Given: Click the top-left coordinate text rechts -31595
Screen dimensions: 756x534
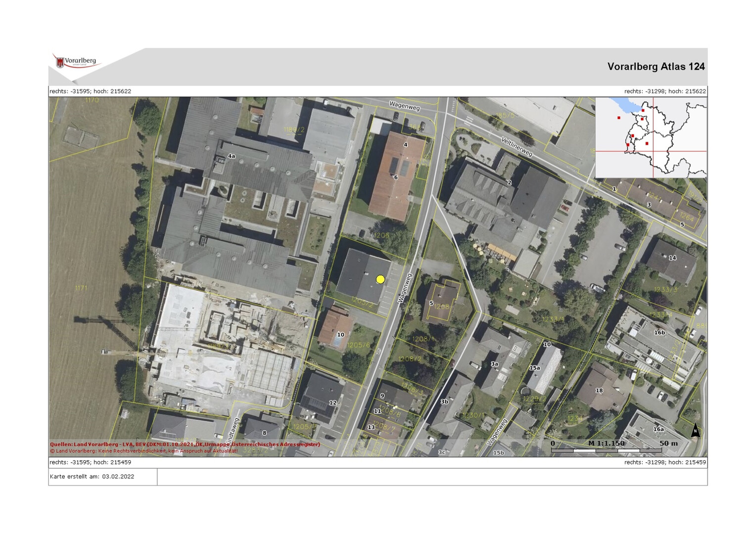Looking at the screenshot, I should 91,91.
